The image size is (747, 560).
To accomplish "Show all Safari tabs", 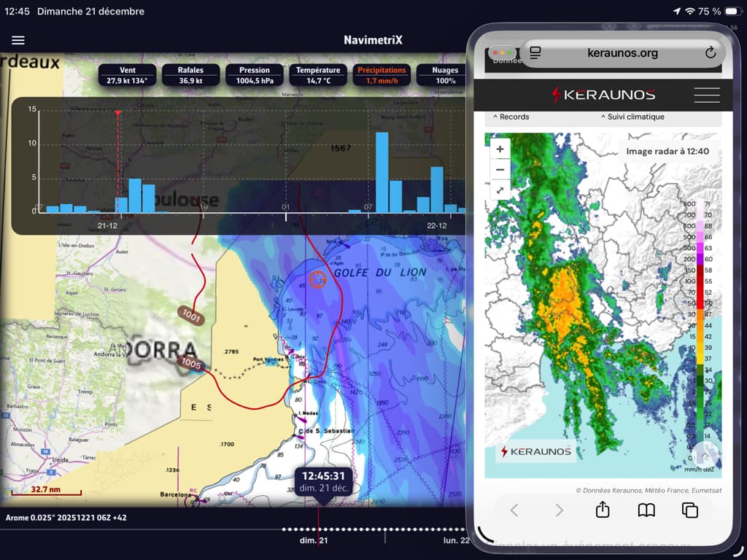I will (689, 510).
